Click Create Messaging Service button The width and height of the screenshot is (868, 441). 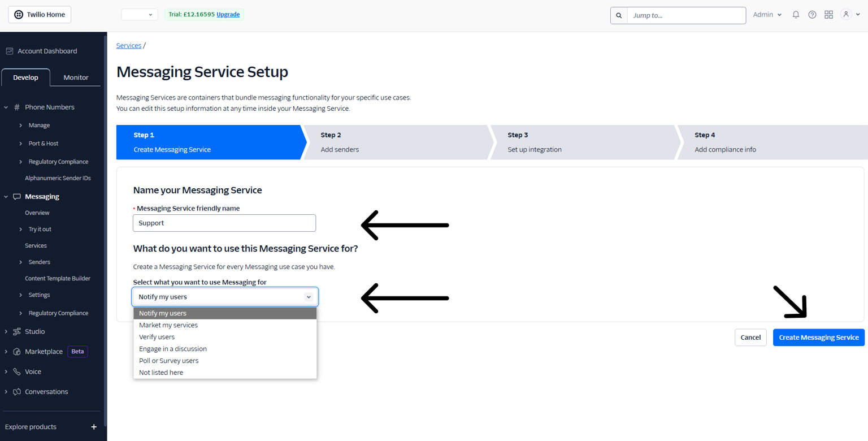819,338
